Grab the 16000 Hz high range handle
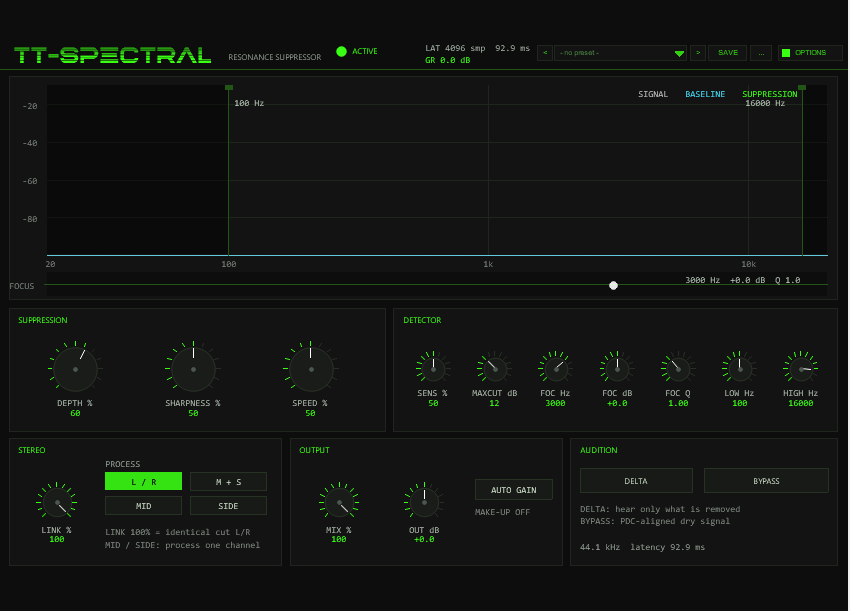This screenshot has height=611, width=850. point(802,87)
